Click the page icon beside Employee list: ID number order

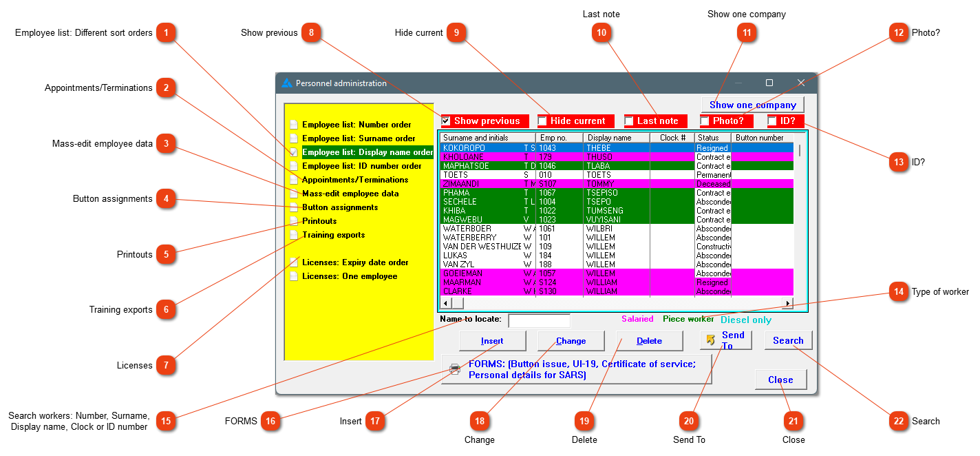click(x=294, y=166)
